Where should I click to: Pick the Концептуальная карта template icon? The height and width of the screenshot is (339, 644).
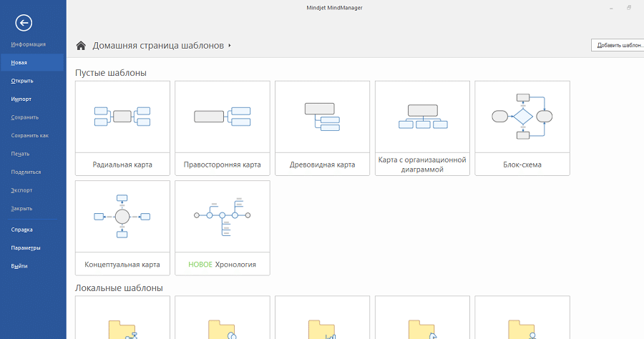tap(122, 216)
